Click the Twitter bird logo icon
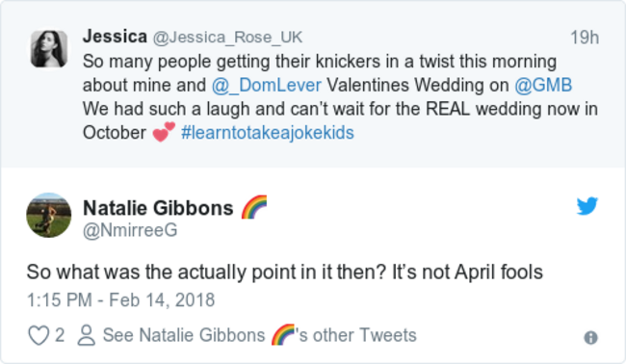The width and height of the screenshot is (626, 364). point(587,205)
